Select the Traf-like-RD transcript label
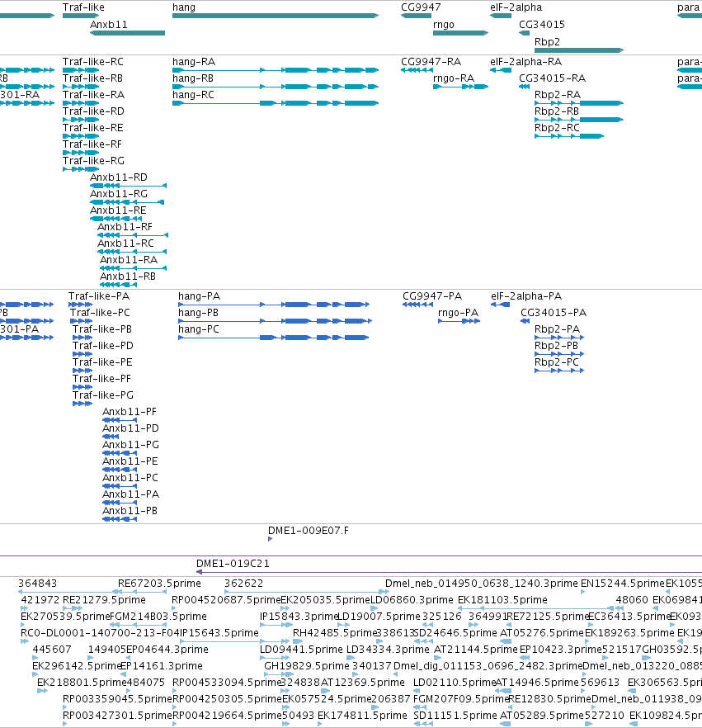Image resolution: width=702 pixels, height=728 pixels. [93, 111]
